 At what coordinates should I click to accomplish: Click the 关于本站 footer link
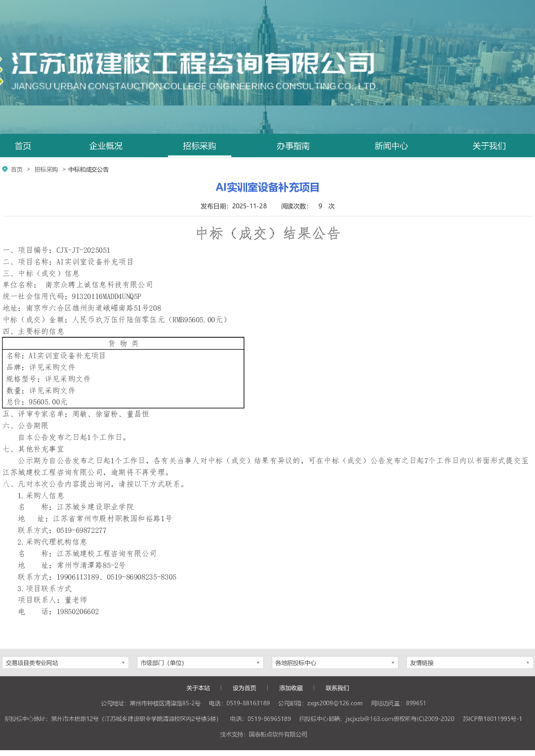pyautogui.click(x=198, y=688)
